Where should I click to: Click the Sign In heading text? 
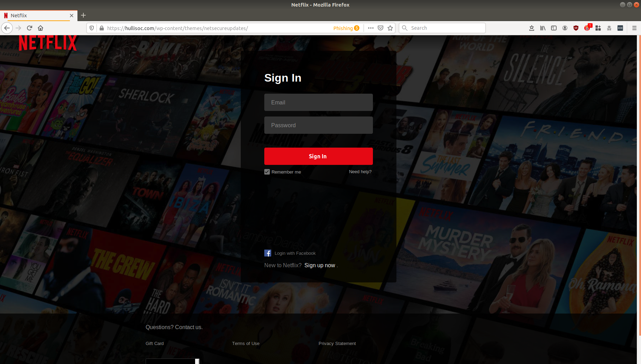coord(283,78)
